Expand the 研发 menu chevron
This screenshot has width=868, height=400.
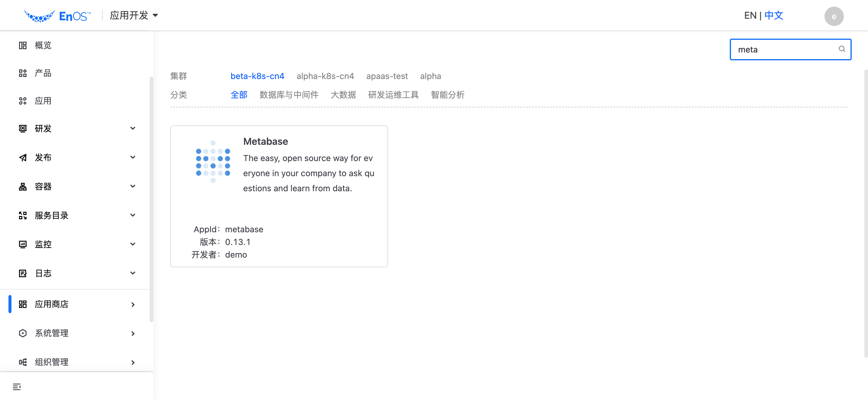[x=133, y=128]
